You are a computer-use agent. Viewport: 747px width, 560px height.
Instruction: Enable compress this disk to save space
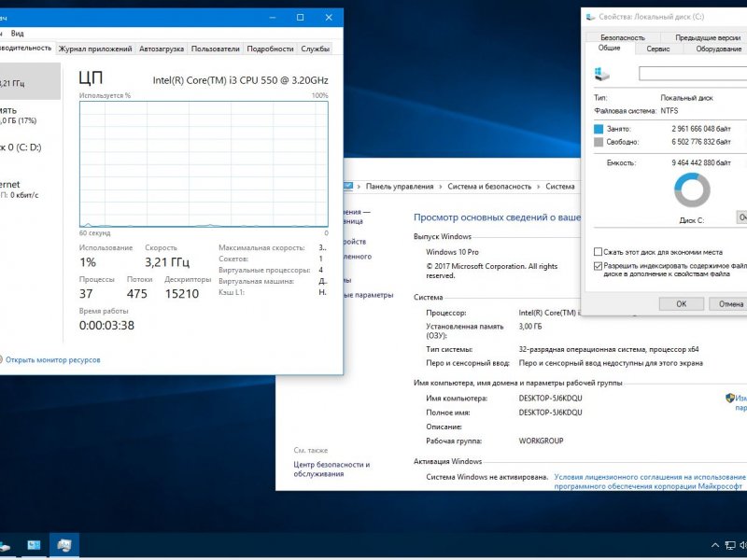(598, 251)
